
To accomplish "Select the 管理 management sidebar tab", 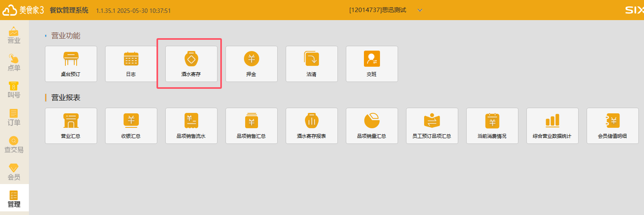I will click(x=14, y=199).
